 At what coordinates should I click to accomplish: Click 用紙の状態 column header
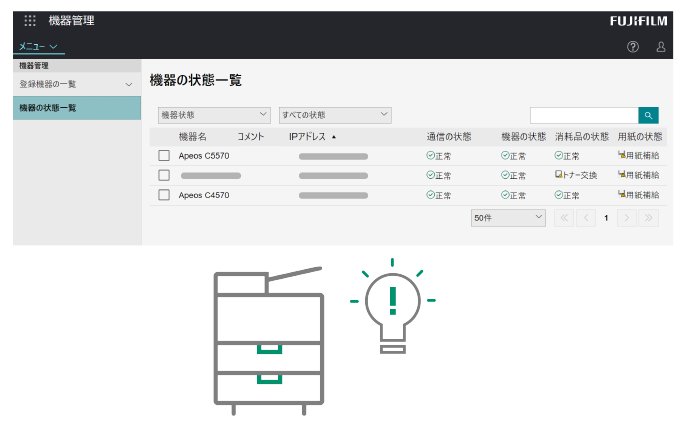point(640,137)
